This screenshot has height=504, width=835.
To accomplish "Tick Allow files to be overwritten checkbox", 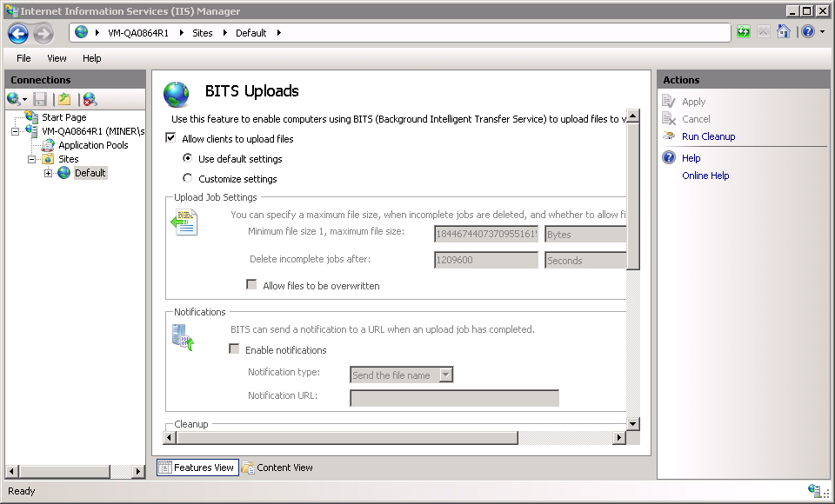I will coord(251,285).
